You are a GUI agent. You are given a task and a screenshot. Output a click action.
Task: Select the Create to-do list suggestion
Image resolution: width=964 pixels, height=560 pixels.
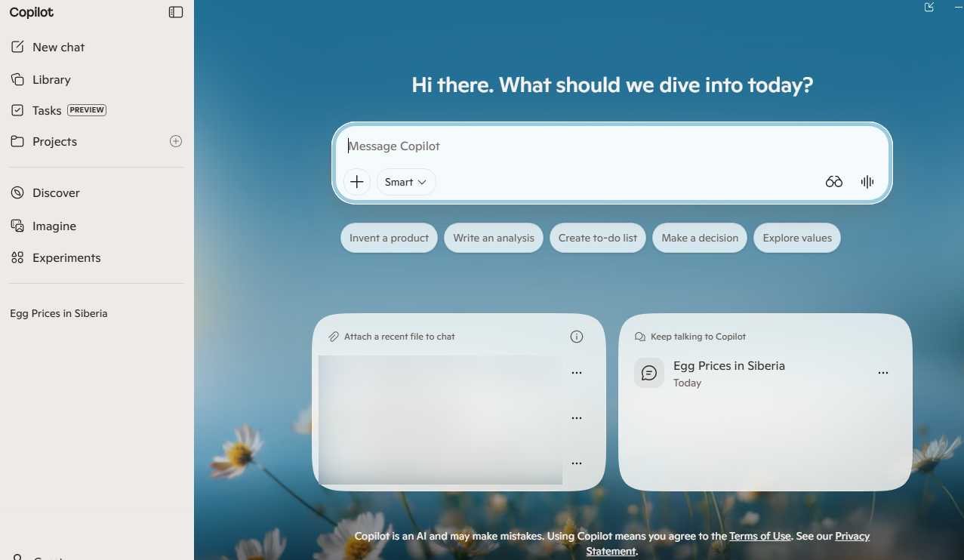(x=598, y=238)
